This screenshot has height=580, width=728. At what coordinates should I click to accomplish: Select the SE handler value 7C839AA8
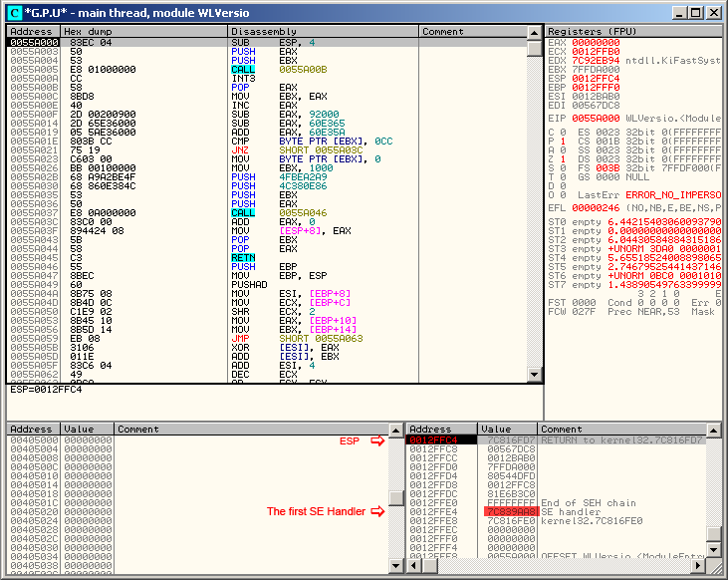511,511
